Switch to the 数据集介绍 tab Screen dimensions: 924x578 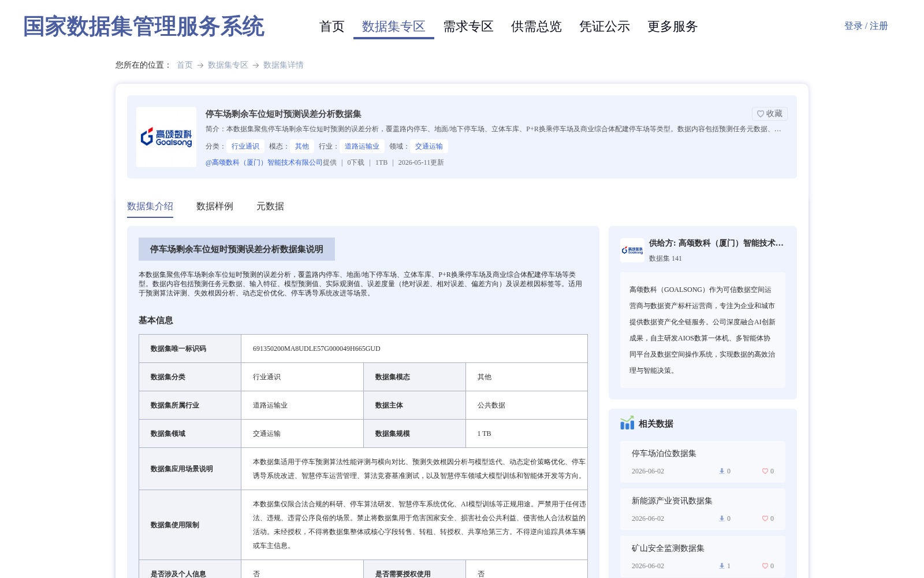pos(150,206)
